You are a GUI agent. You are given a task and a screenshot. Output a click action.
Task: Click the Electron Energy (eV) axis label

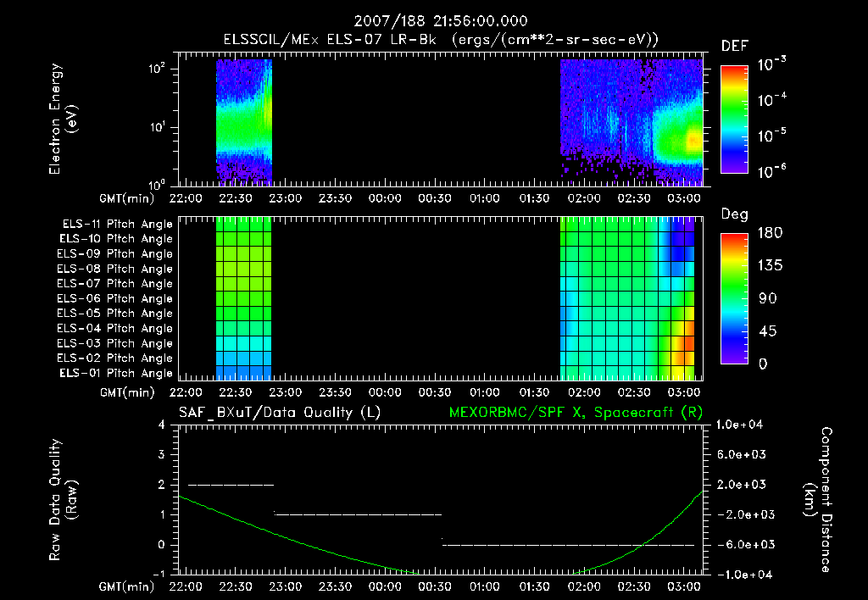pos(63,119)
